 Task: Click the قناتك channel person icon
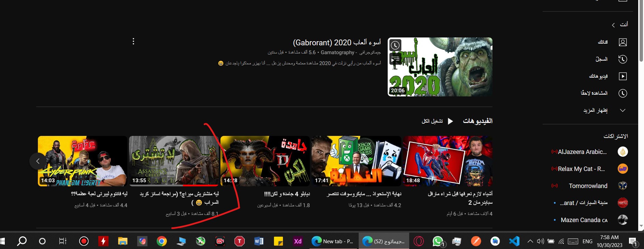(x=623, y=42)
